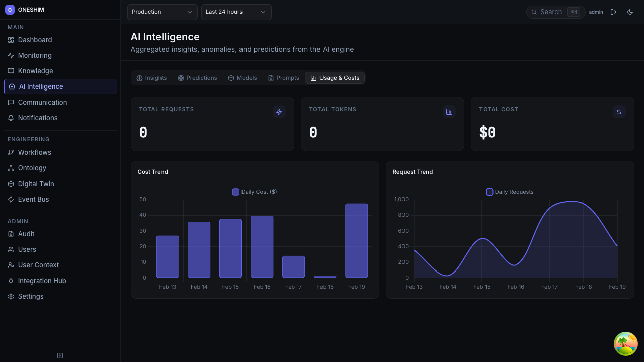
Task: Toggle dark mode moon icon
Action: (x=630, y=12)
